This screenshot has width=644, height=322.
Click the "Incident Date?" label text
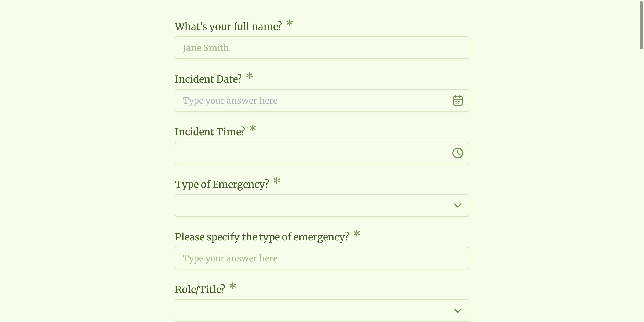(x=208, y=79)
